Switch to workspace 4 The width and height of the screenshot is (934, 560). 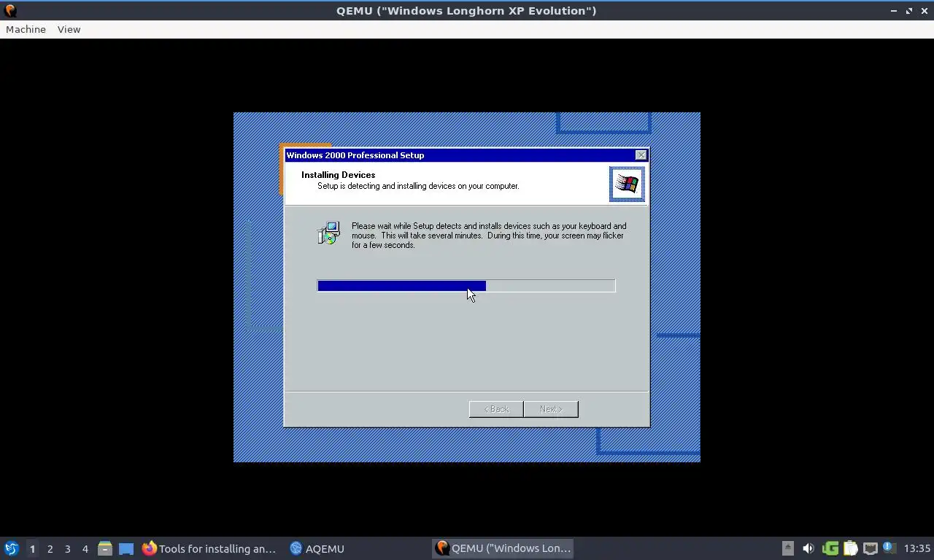pos(85,548)
